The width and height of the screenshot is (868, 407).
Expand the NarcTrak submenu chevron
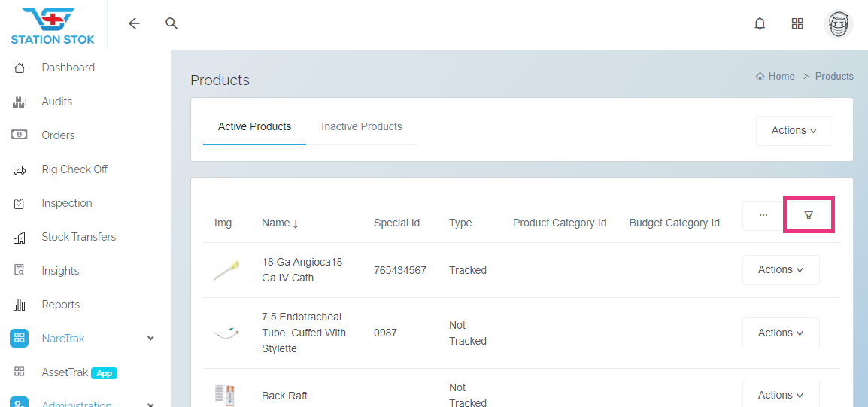coord(150,338)
